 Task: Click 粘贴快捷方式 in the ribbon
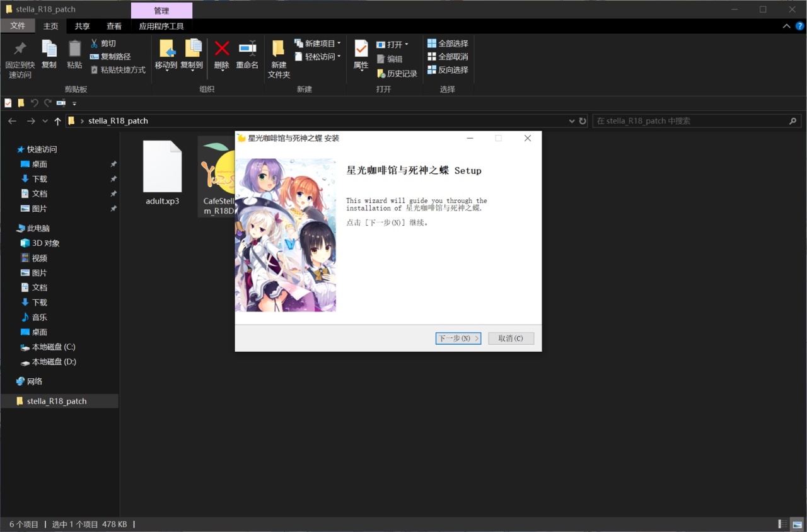point(118,70)
